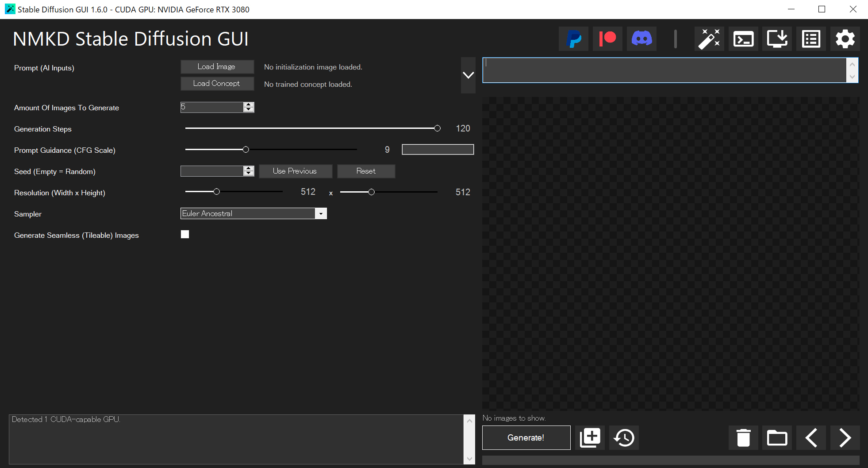This screenshot has width=868, height=468.
Task: Open the settings gear
Action: pos(845,39)
